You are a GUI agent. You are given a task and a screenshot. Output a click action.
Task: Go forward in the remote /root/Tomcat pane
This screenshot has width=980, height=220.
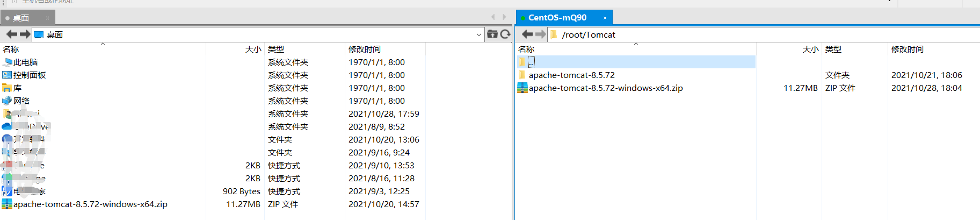[x=540, y=34]
